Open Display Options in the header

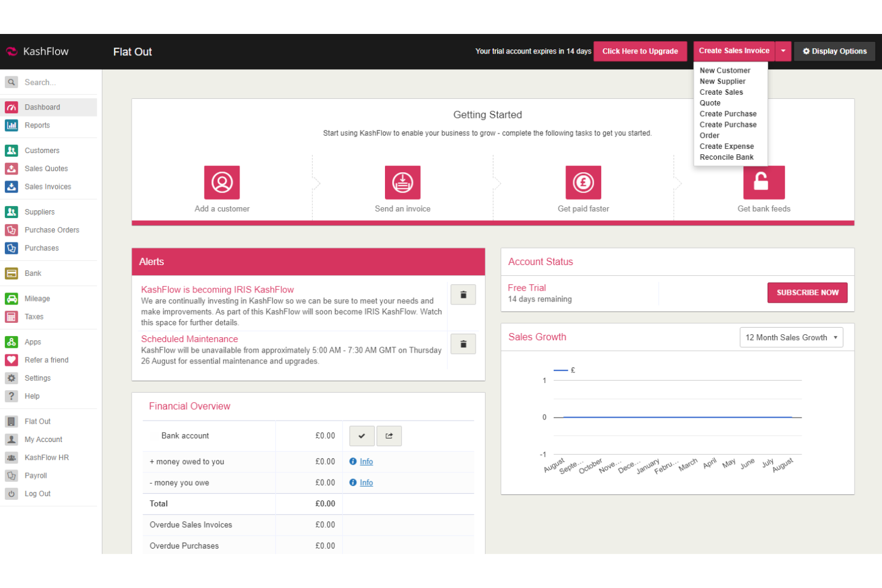(x=834, y=51)
